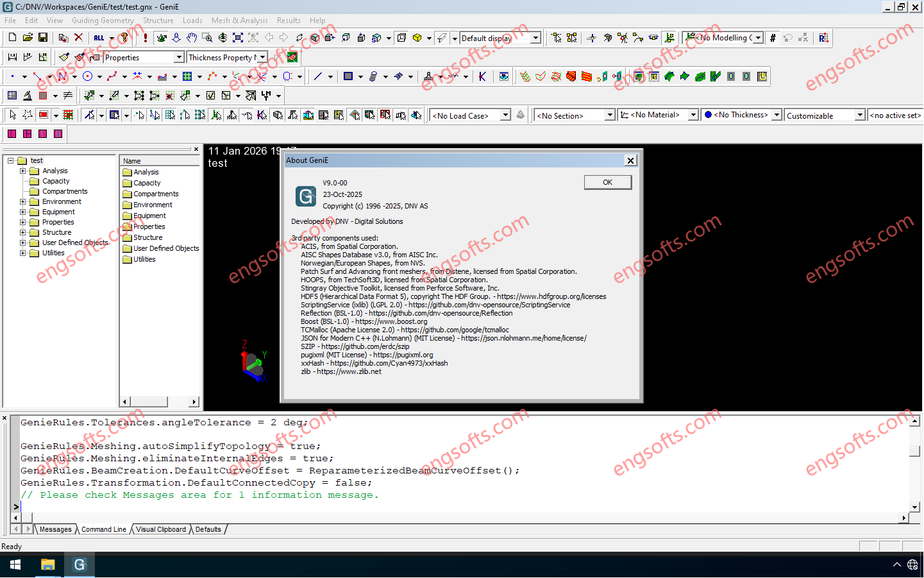This screenshot has height=578, width=924.
Task: Select the apply-properties paintbrush icon
Action: 64,57
